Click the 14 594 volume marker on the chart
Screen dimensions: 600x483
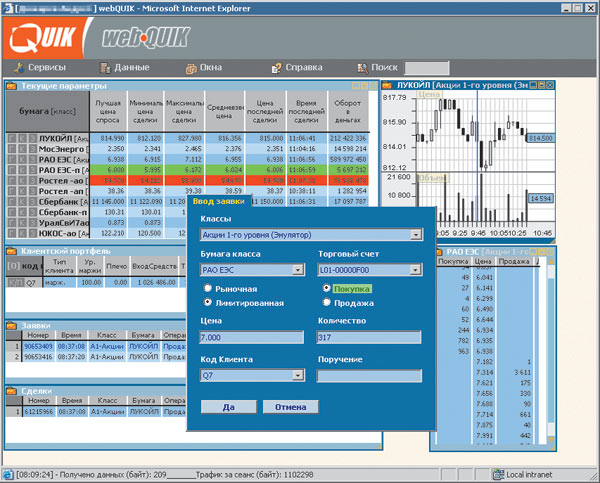[x=541, y=198]
